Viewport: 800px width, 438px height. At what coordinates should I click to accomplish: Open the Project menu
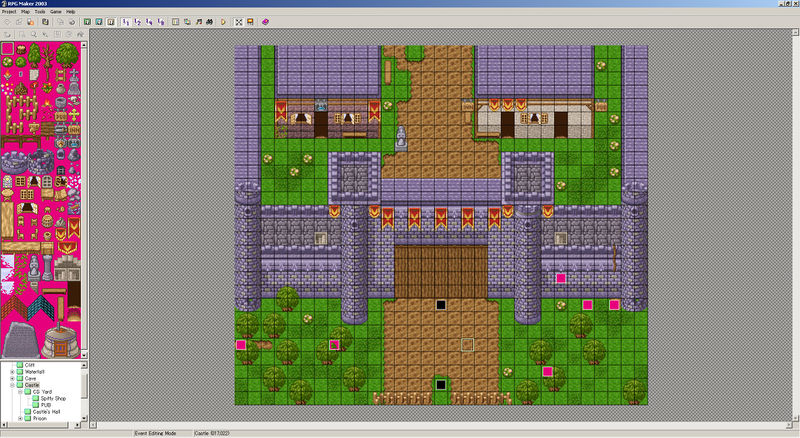(9, 10)
